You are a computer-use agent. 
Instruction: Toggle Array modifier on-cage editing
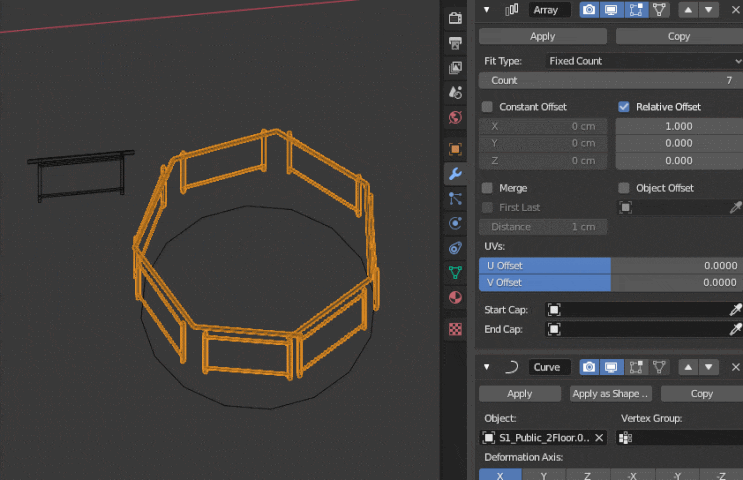pos(659,10)
